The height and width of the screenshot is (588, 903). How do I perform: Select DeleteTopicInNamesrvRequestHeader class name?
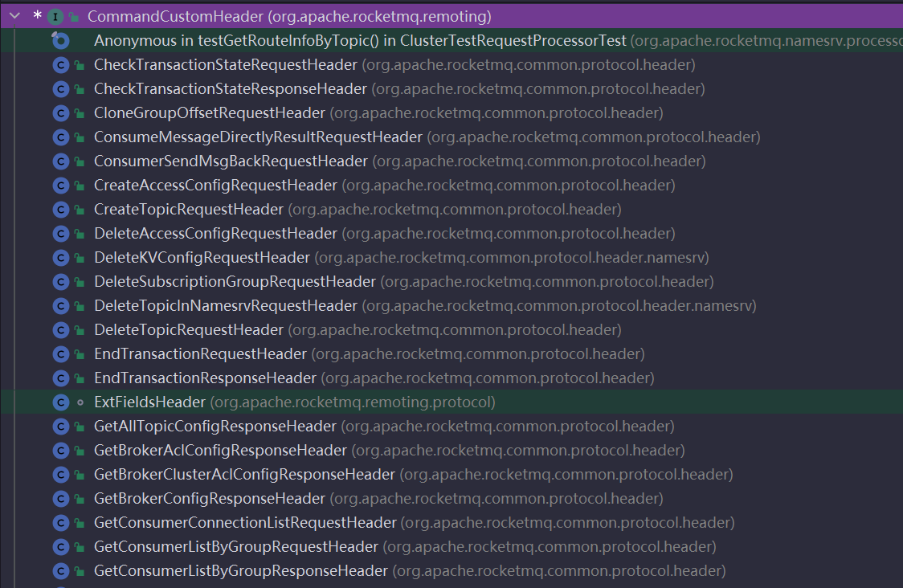point(225,306)
